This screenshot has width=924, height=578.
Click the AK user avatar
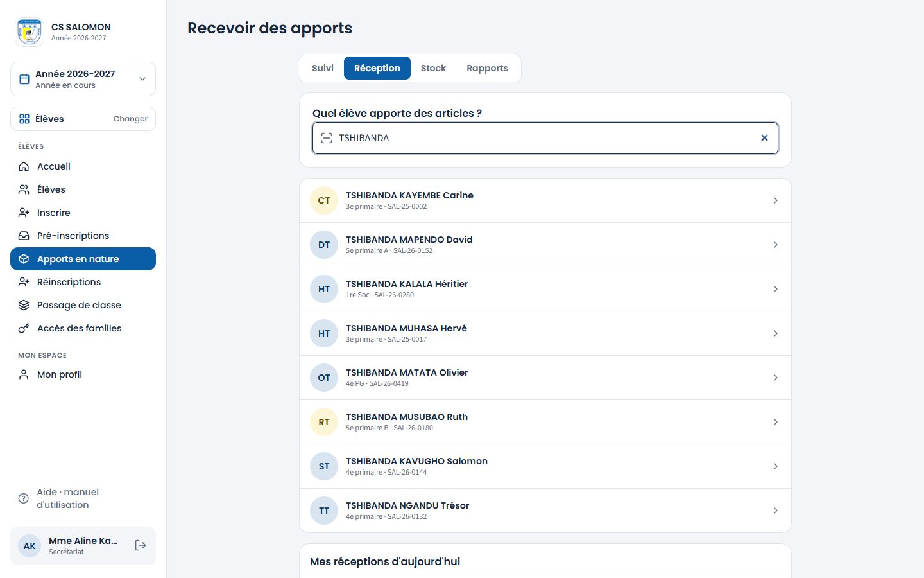click(x=30, y=546)
